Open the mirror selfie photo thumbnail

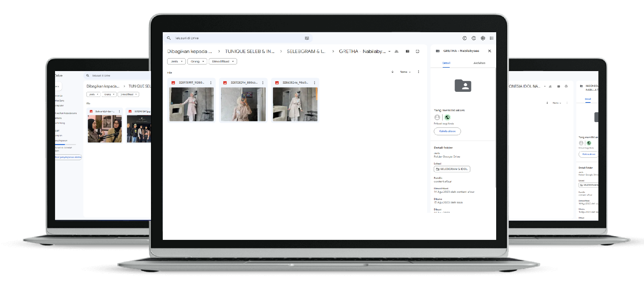243,104
